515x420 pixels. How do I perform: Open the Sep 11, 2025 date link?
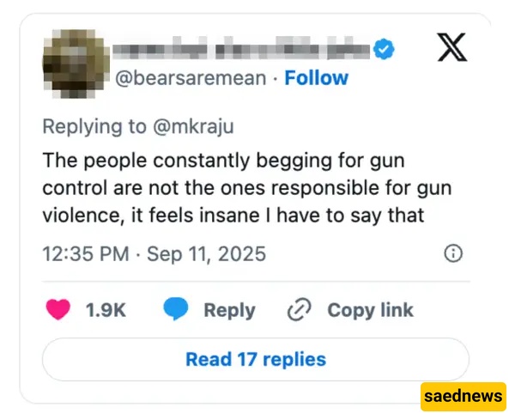pos(206,254)
